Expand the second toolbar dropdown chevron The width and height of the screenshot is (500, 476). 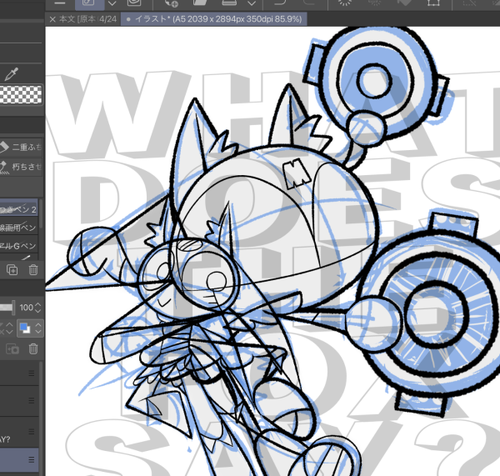252,4
